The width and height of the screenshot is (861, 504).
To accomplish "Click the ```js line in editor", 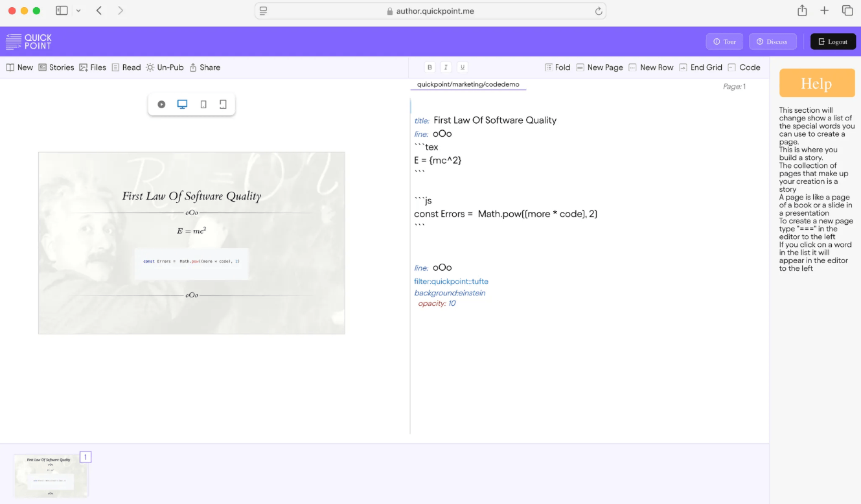I will [423, 201].
